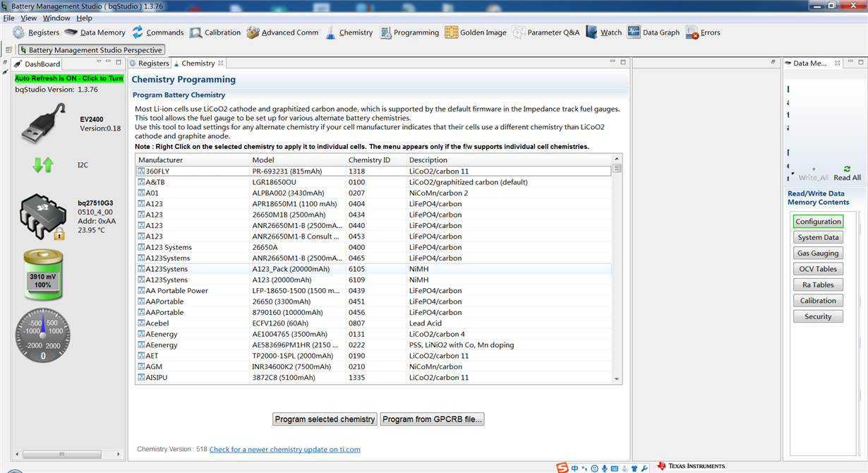Select the AGM INR34600K2 row
The image size is (868, 473).
click(373, 367)
